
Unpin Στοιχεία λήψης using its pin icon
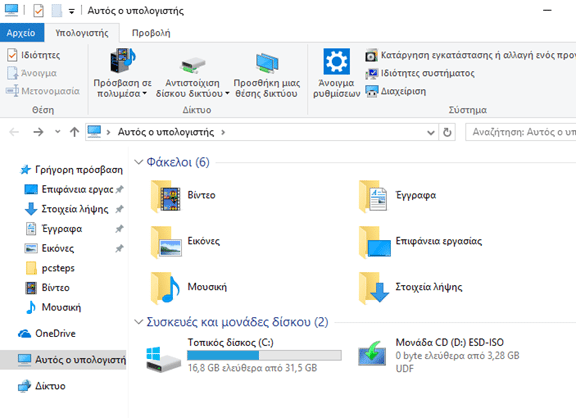(x=119, y=209)
